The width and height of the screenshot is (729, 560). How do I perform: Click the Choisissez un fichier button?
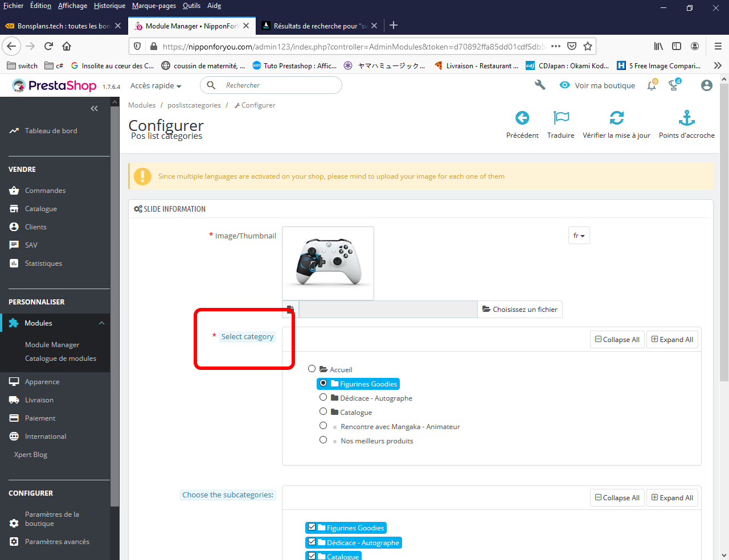click(x=520, y=310)
